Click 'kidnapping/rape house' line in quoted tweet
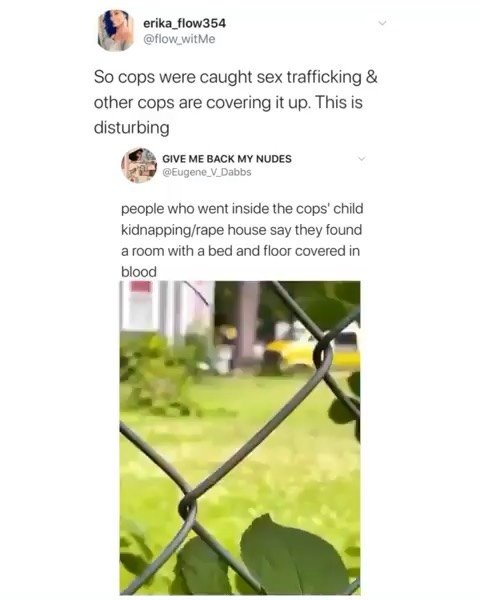This screenshot has width=480, height=600. coord(242,230)
